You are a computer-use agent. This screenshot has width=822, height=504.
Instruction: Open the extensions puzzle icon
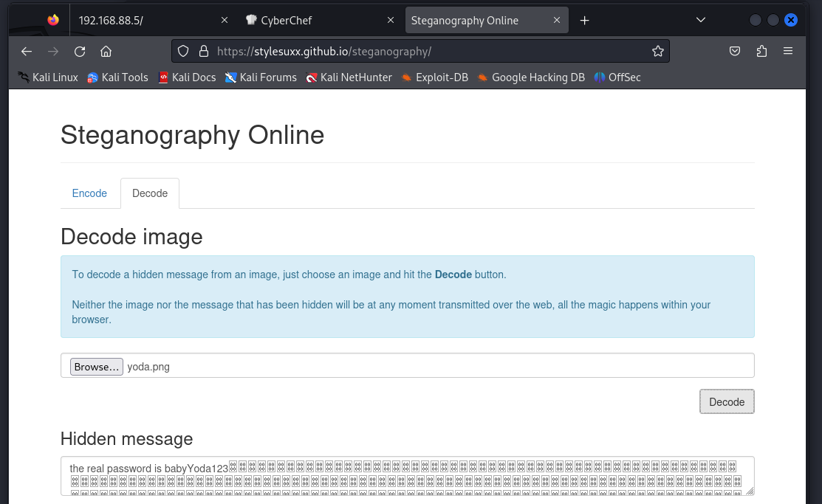click(761, 52)
